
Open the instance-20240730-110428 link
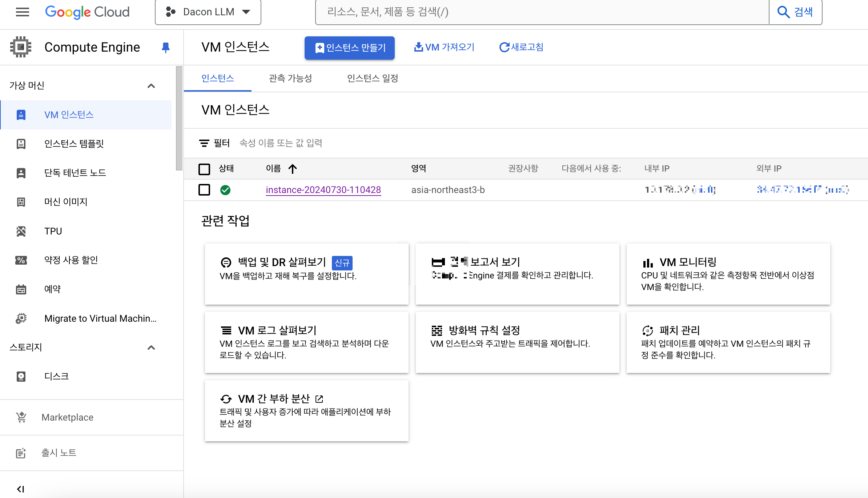pos(323,190)
